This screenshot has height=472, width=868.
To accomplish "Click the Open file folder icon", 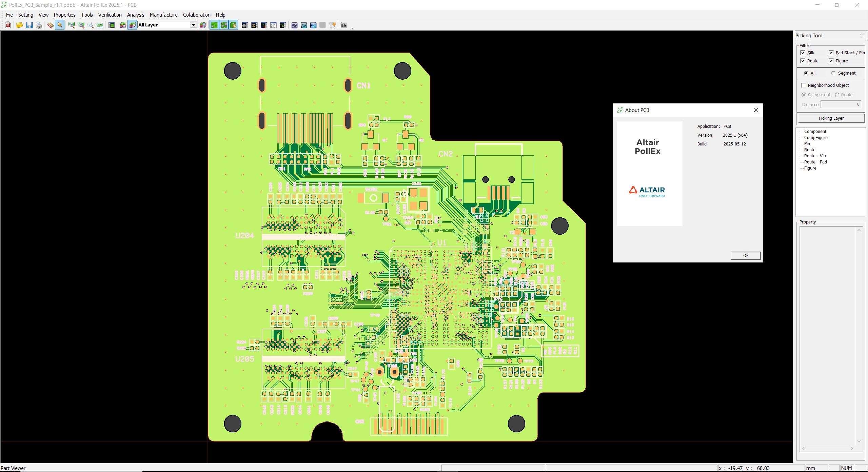I will click(19, 25).
